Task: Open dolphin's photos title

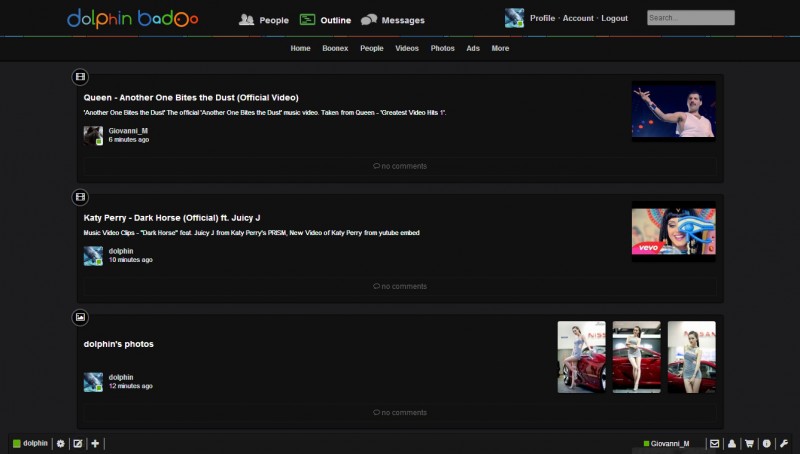Action: [118, 344]
